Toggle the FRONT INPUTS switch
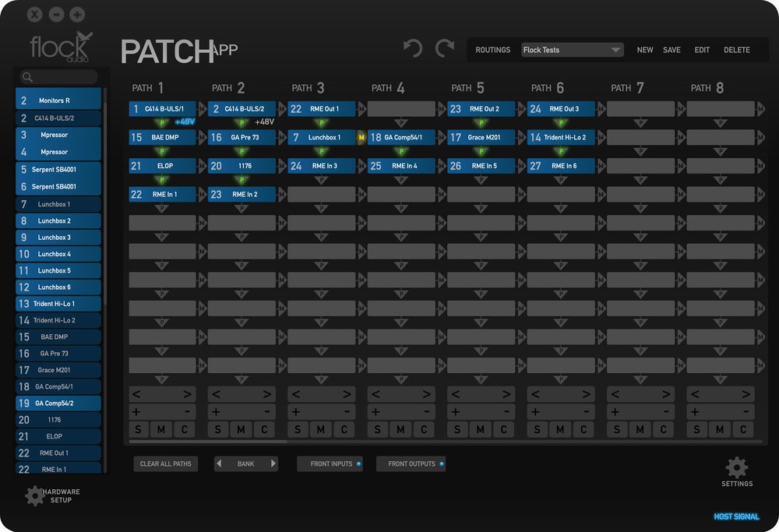The width and height of the screenshot is (779, 532). 330,463
